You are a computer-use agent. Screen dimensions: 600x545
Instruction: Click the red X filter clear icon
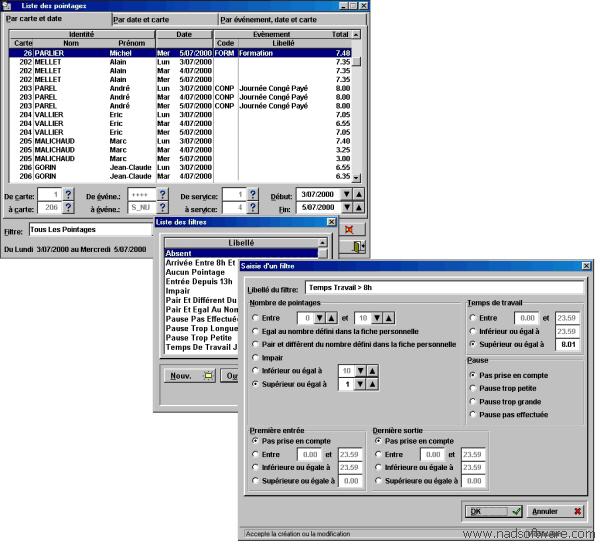coord(349,229)
